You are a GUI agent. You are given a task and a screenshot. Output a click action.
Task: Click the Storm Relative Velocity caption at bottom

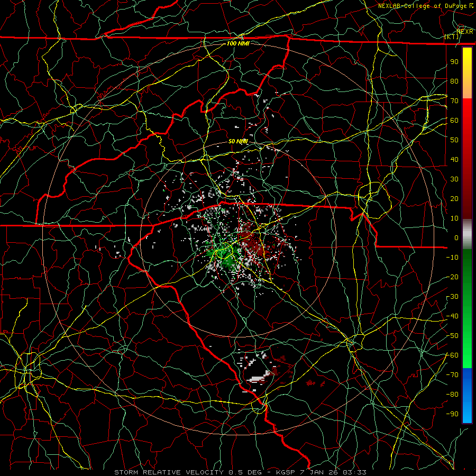(241, 472)
